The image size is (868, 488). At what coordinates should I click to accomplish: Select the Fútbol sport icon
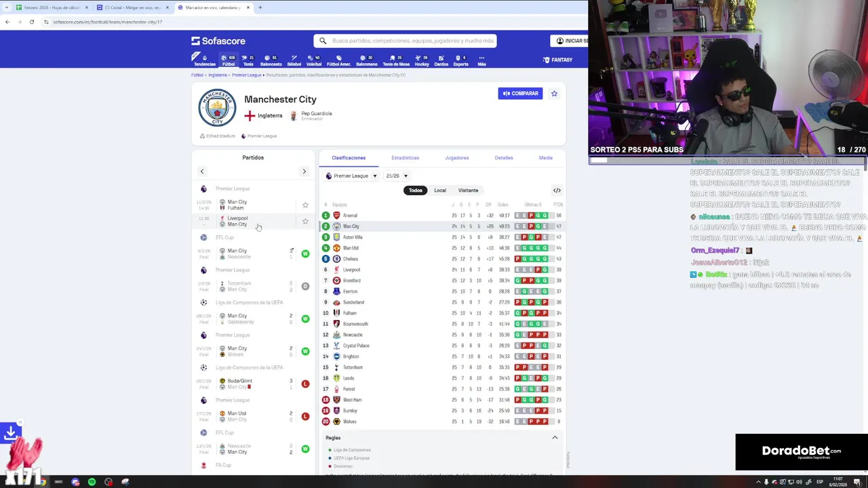click(x=228, y=60)
